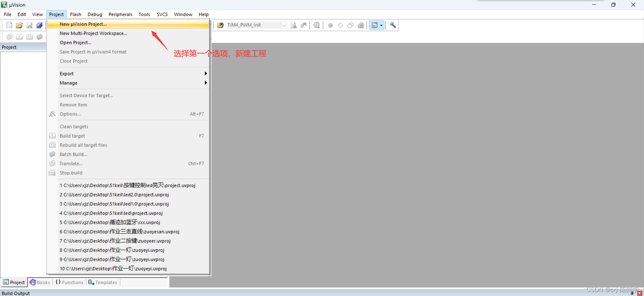Choose Open Project in the Project menu
644x296 pixels.
point(128,43)
